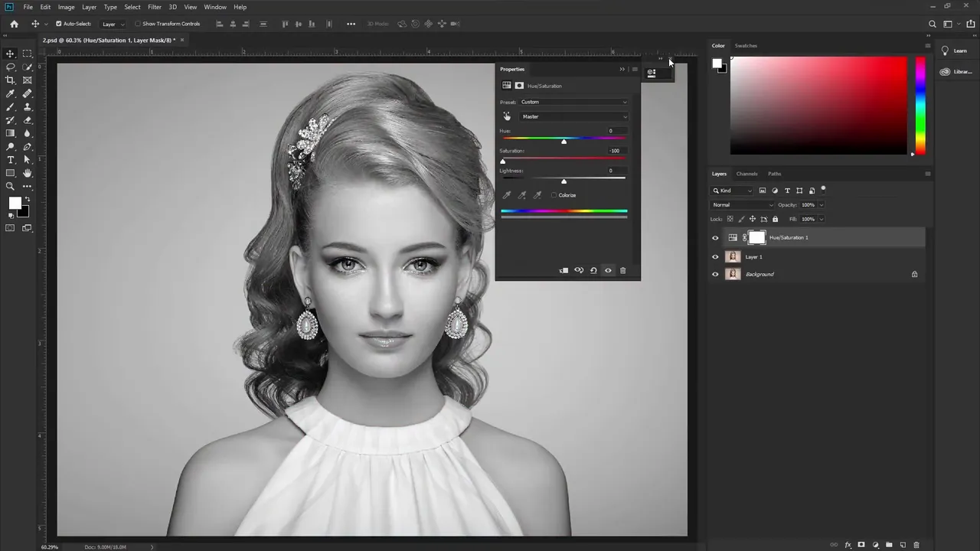Open the Masks view in Properties
Image resolution: width=980 pixels, height=551 pixels.
click(x=519, y=86)
